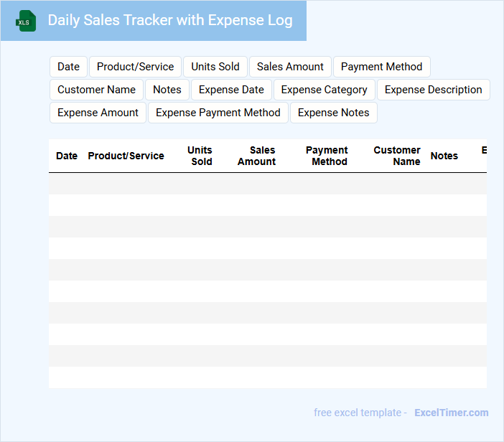Select the Payment Method column header

[327, 156]
